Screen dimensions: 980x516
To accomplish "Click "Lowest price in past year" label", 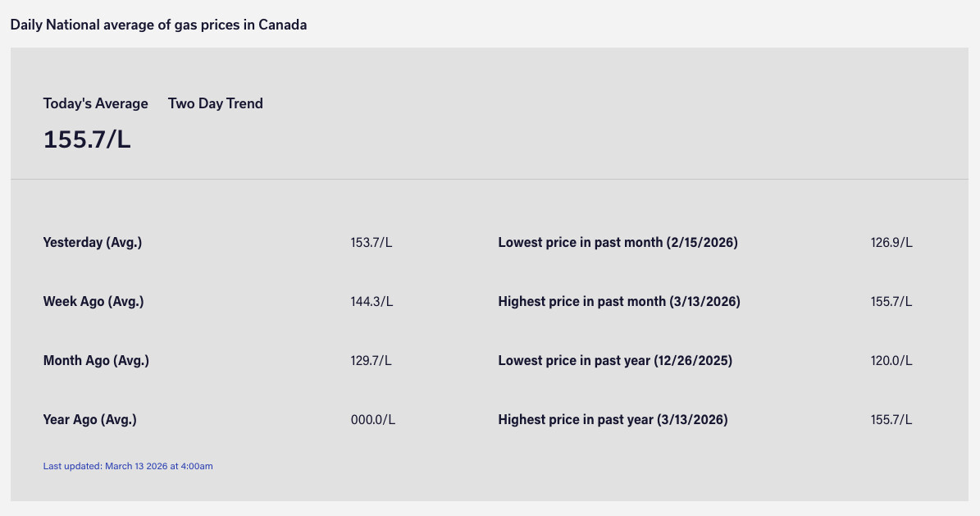I will [x=615, y=361].
